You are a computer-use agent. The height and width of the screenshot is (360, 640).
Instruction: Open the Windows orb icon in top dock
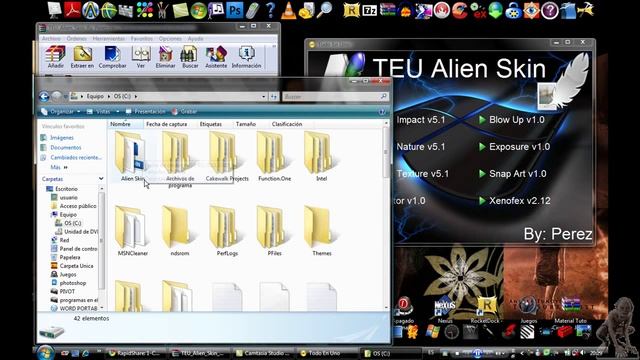click(198, 10)
